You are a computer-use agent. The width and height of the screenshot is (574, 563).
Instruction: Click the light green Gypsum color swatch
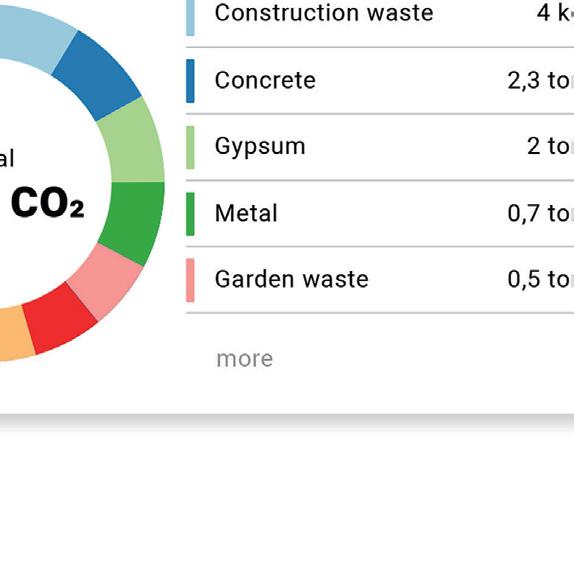tap(190, 148)
